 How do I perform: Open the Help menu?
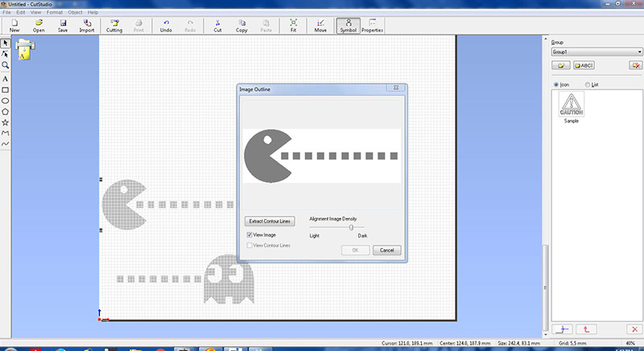click(93, 12)
